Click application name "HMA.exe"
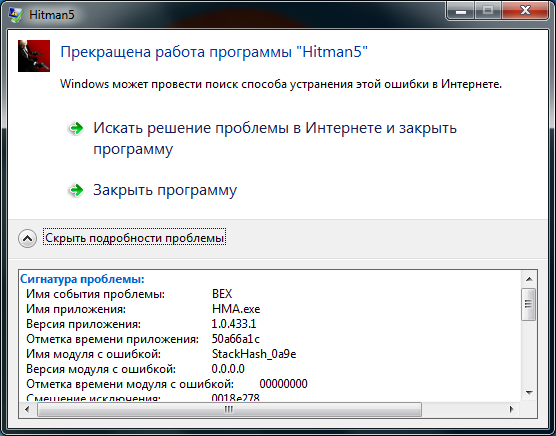 tap(236, 309)
